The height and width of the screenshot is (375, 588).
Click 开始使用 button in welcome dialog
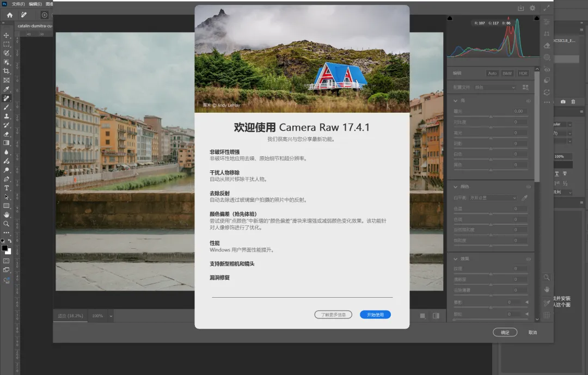click(375, 315)
